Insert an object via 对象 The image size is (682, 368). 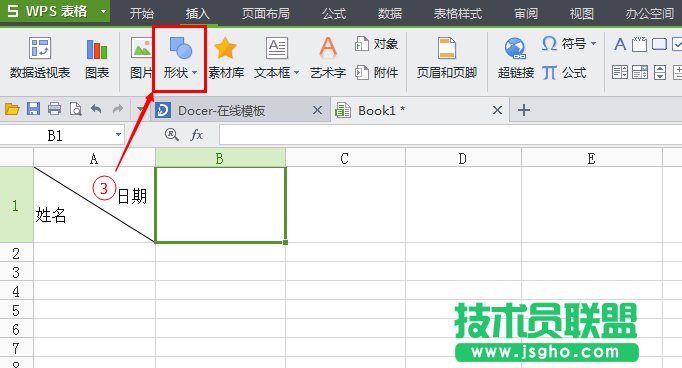[x=376, y=44]
